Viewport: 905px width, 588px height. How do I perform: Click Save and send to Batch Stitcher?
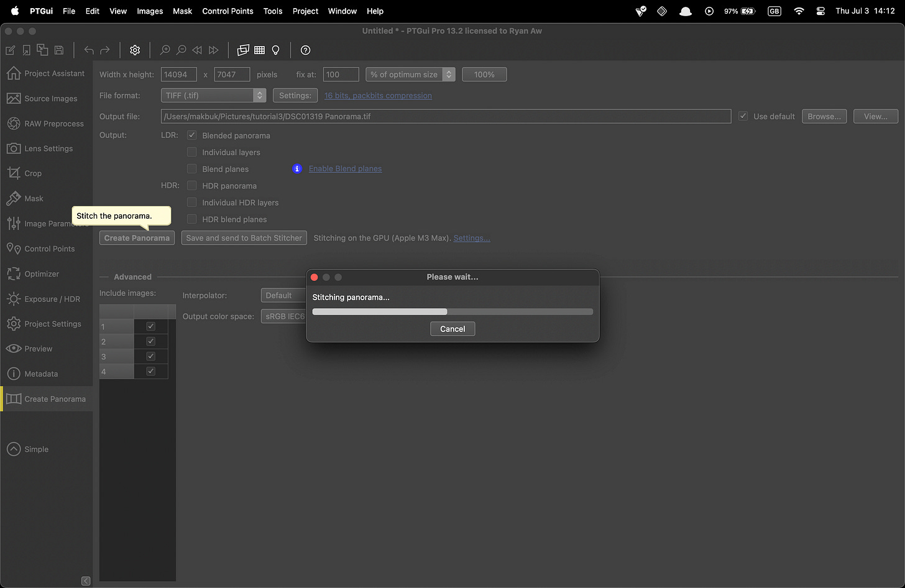coord(244,238)
